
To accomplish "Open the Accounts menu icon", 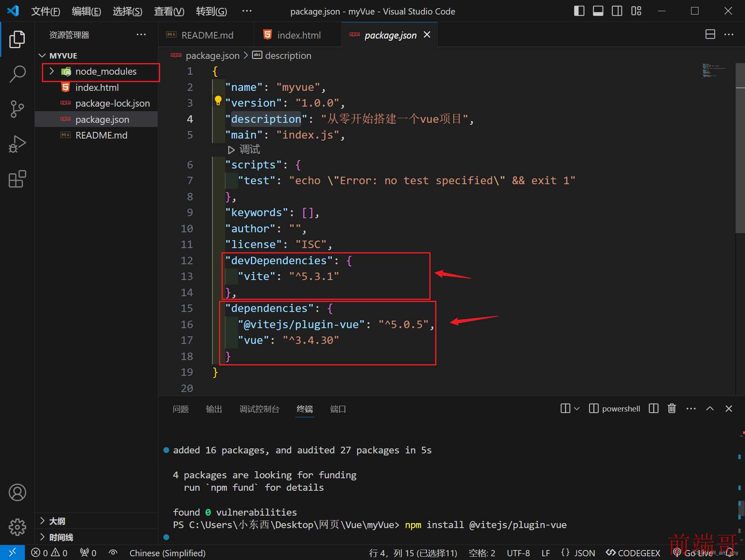I will 17,492.
